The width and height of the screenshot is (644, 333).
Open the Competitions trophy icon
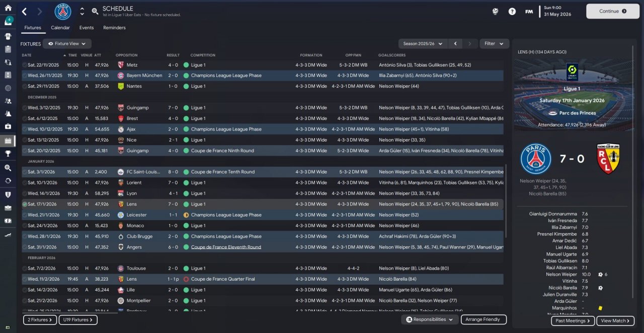(8, 154)
